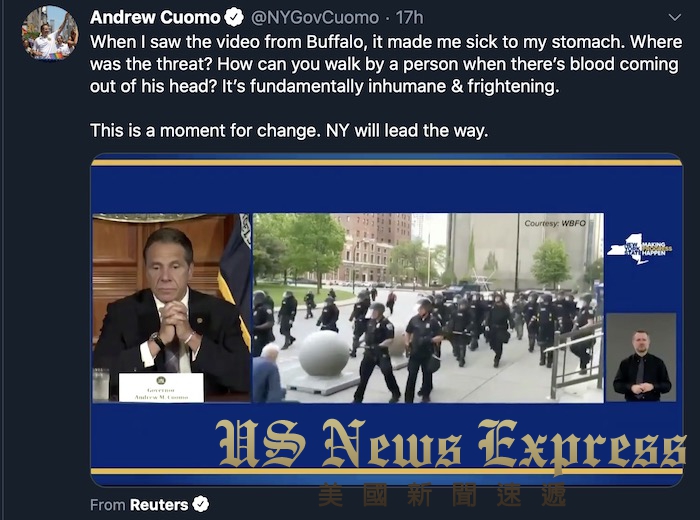Click the Governor Andrew M. Cuomo nameplate

161,388
